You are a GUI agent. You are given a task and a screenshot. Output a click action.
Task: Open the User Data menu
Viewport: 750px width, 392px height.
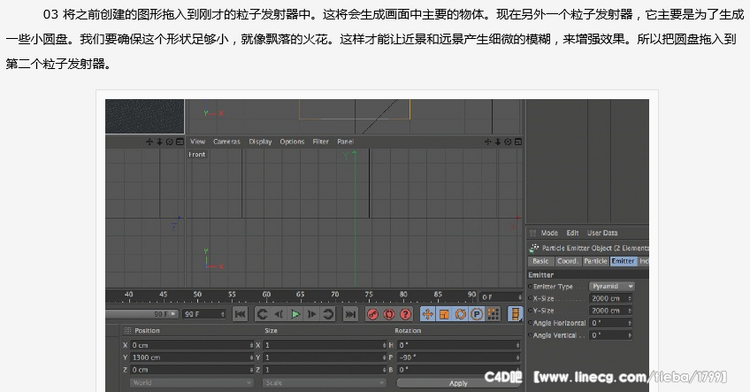tap(602, 233)
